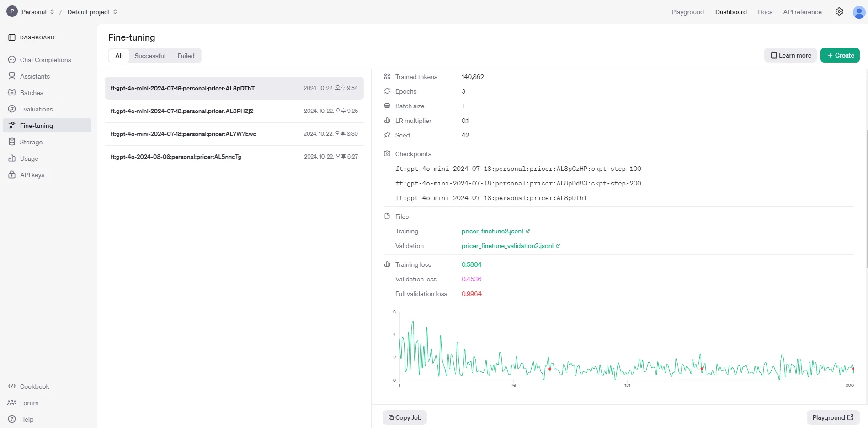Filter jobs by the Successful tab
868x428 pixels.
pyautogui.click(x=150, y=56)
